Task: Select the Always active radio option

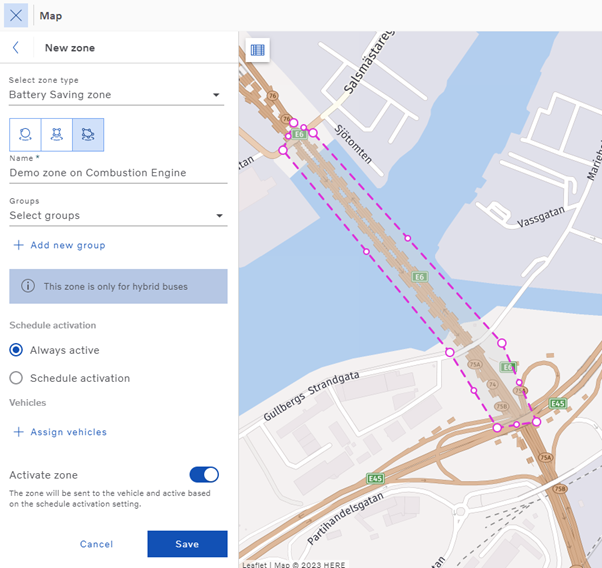Action: pos(16,350)
